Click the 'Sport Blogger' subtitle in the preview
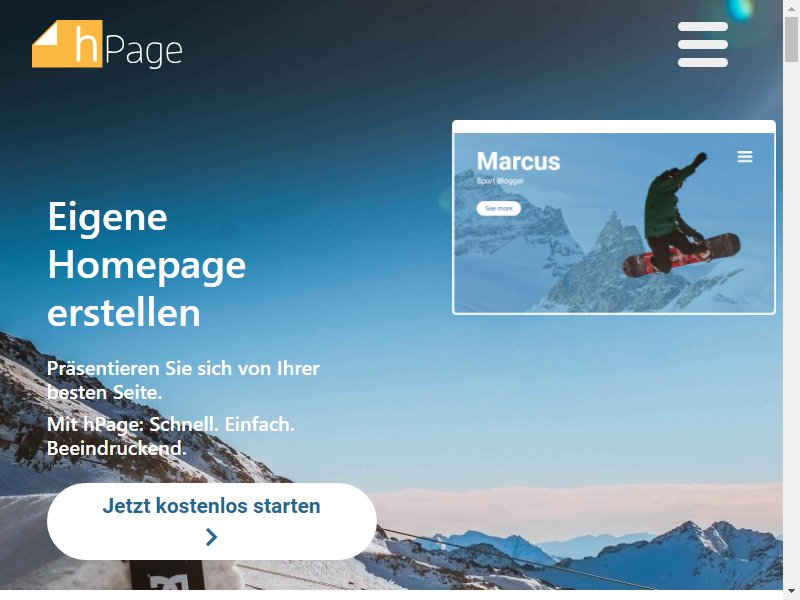Image resolution: width=800 pixels, height=600 pixels. tap(500, 181)
